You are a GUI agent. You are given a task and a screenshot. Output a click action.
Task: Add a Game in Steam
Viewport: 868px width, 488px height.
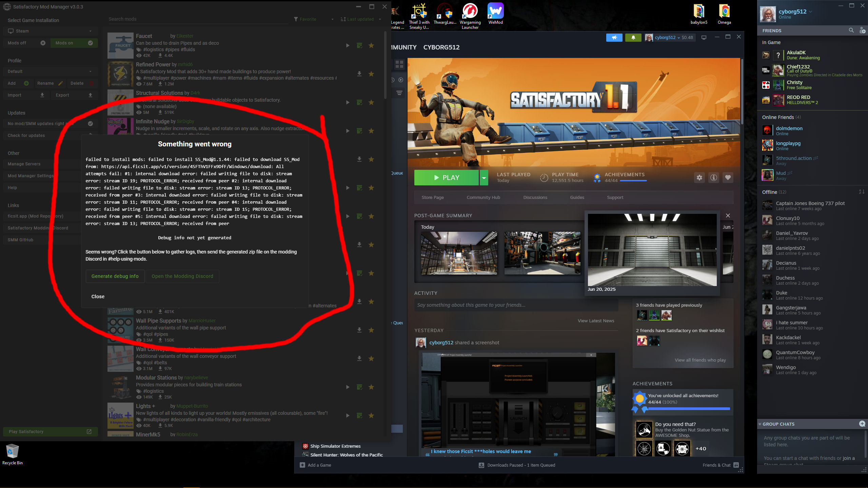pos(316,465)
